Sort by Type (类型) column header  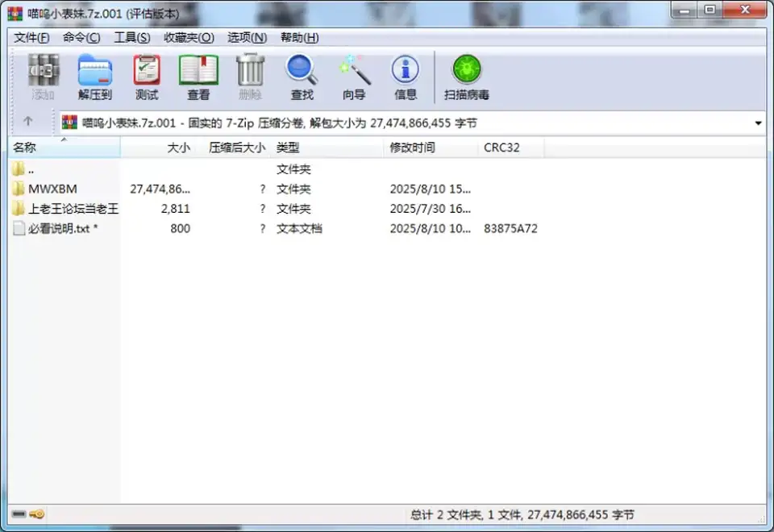(327, 148)
